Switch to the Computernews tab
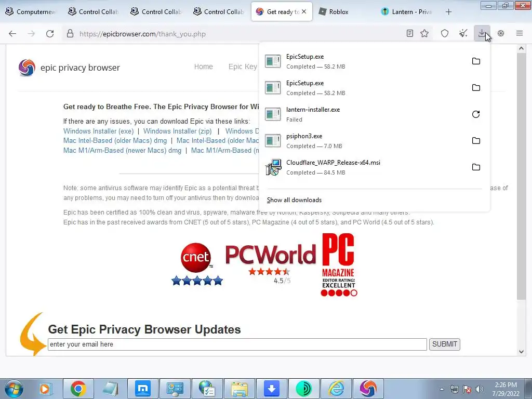Viewport: 532px width, 399px height. click(31, 12)
